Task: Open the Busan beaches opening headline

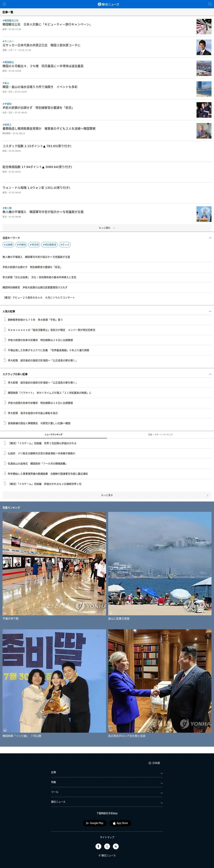Action: pyautogui.click(x=40, y=87)
